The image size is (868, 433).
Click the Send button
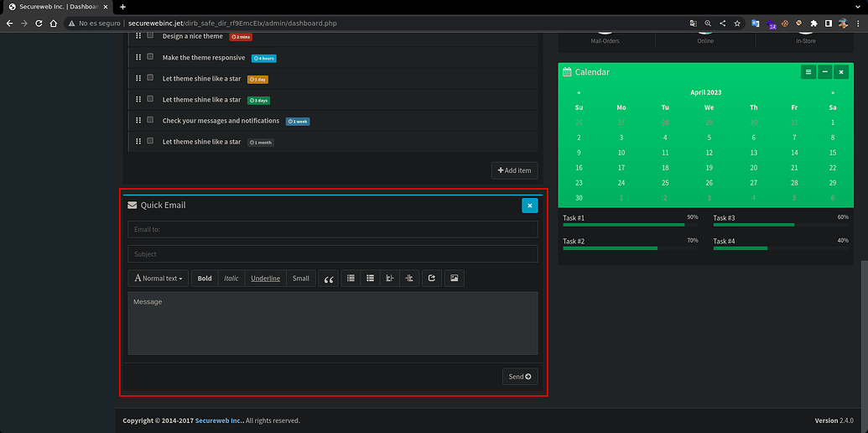[520, 377]
